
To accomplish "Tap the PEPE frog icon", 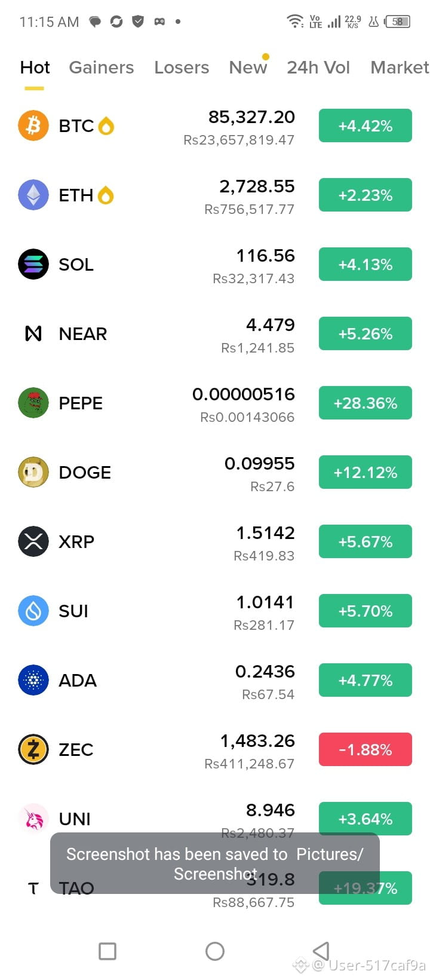I will (x=33, y=403).
